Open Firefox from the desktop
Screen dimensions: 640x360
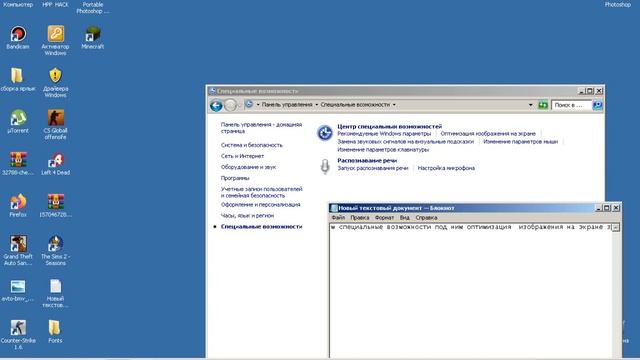click(18, 202)
